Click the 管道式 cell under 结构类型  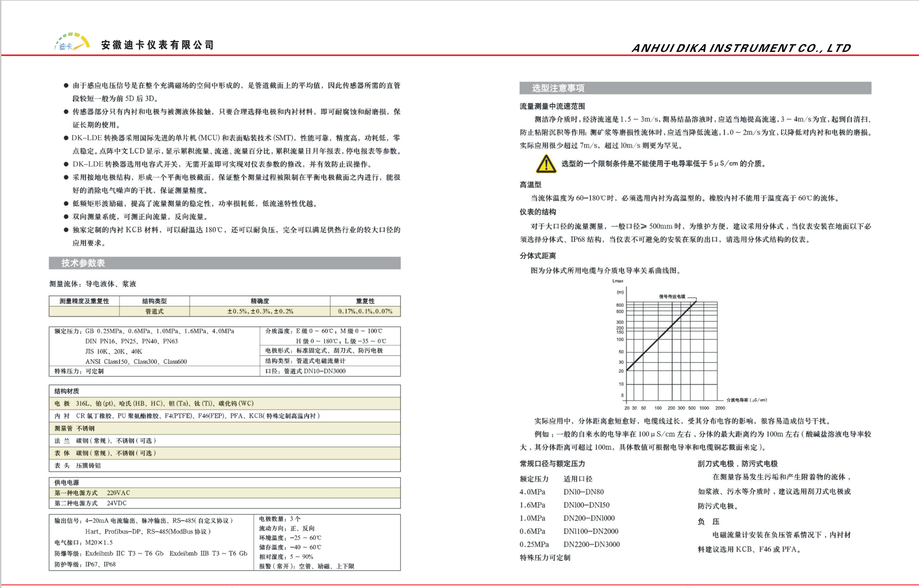(x=154, y=312)
